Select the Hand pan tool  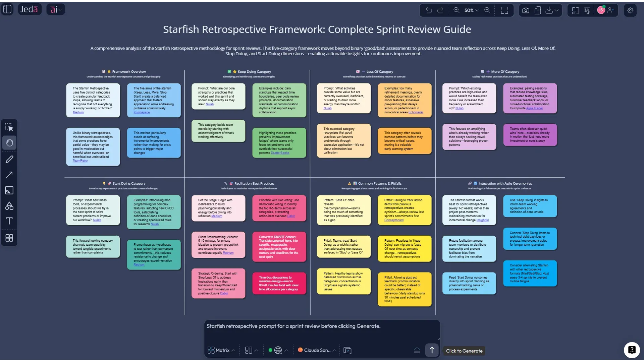[x=9, y=142]
